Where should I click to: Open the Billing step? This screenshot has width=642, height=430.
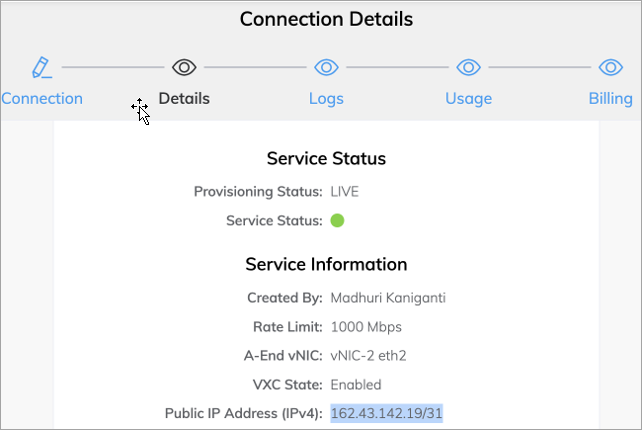click(610, 98)
